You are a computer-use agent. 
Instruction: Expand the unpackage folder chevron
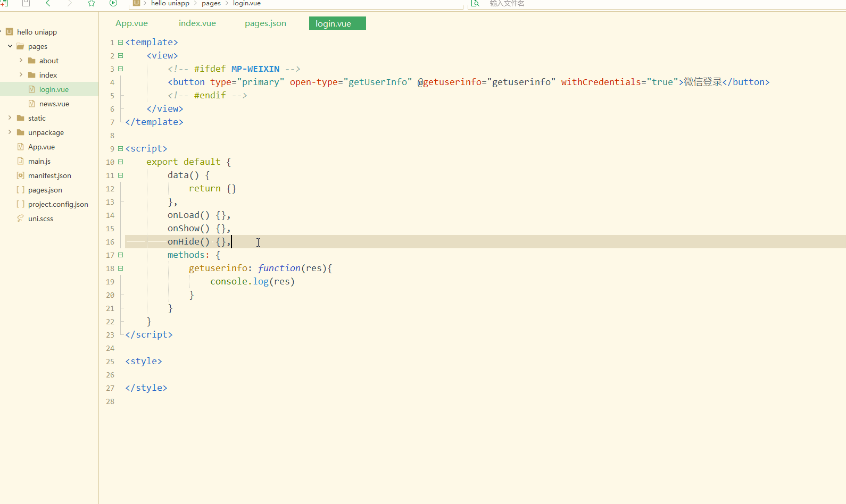10,132
